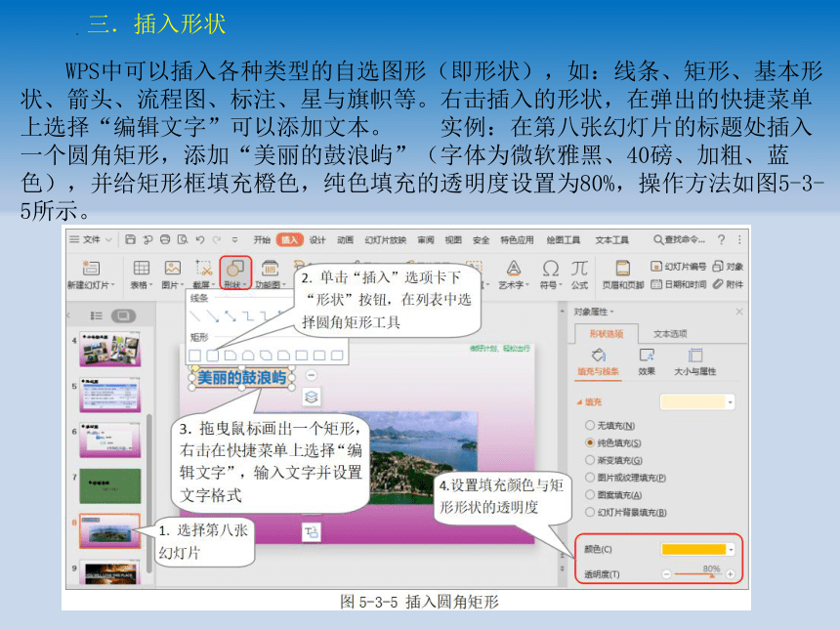Open the 大小与属性 size and properties section
840x630 pixels.
(x=694, y=362)
